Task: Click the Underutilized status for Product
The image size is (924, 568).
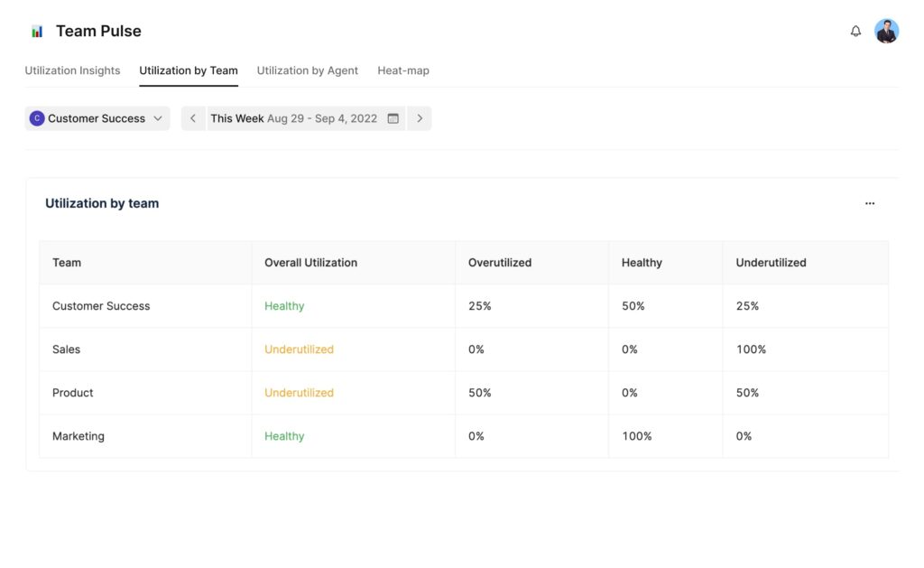Action: pos(299,392)
